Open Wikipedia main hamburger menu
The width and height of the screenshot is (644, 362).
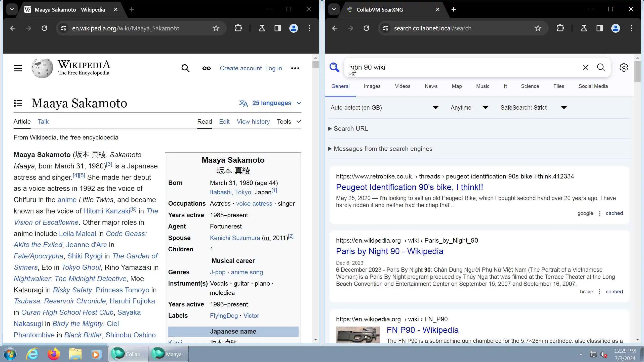point(18,68)
